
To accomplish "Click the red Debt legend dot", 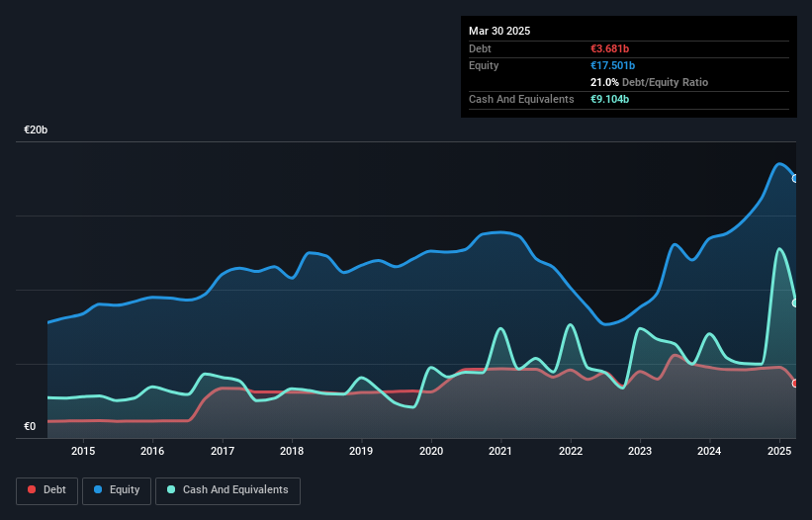I will 32,489.
